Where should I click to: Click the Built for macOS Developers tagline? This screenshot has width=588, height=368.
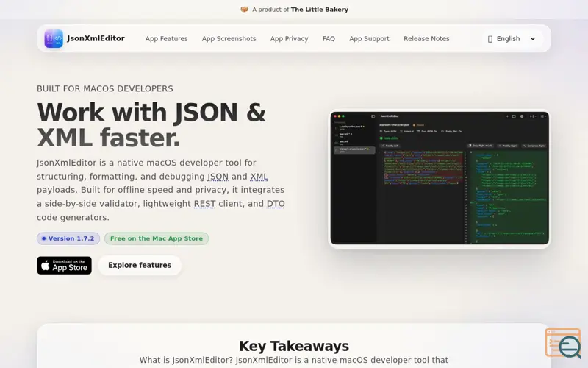coord(105,88)
